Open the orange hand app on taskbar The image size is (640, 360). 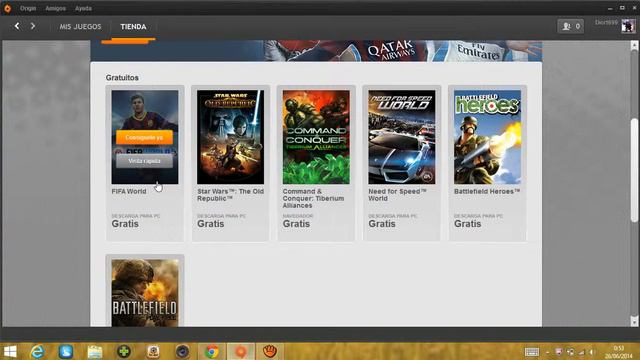tap(270, 351)
